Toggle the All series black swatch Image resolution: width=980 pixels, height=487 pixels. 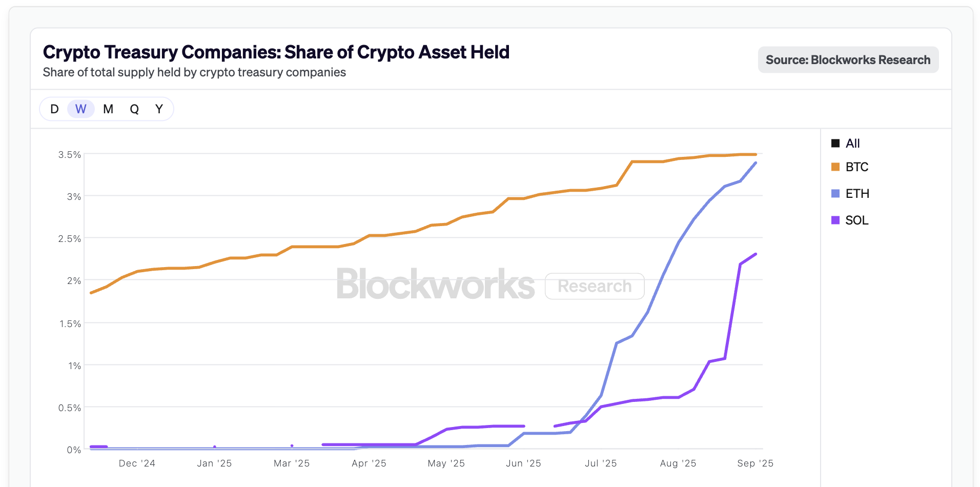click(835, 144)
